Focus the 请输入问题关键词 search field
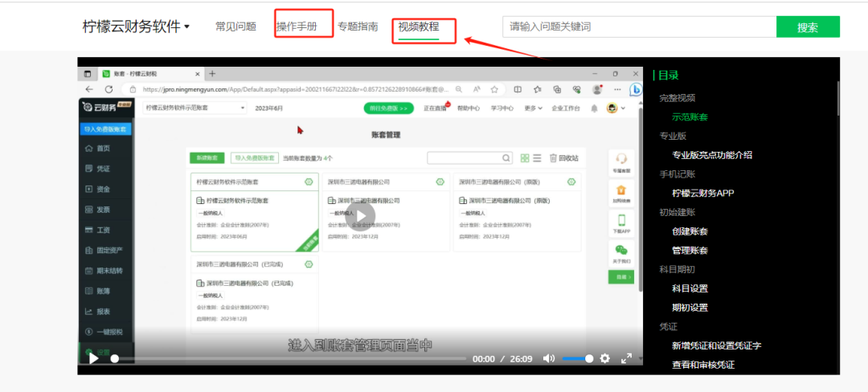The image size is (868, 392). 640,27
